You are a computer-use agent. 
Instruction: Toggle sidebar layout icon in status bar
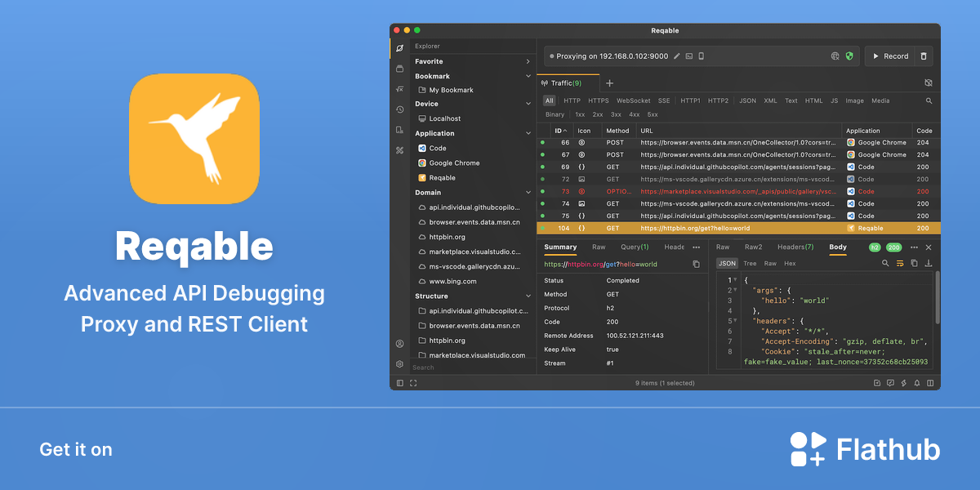pyautogui.click(x=399, y=383)
